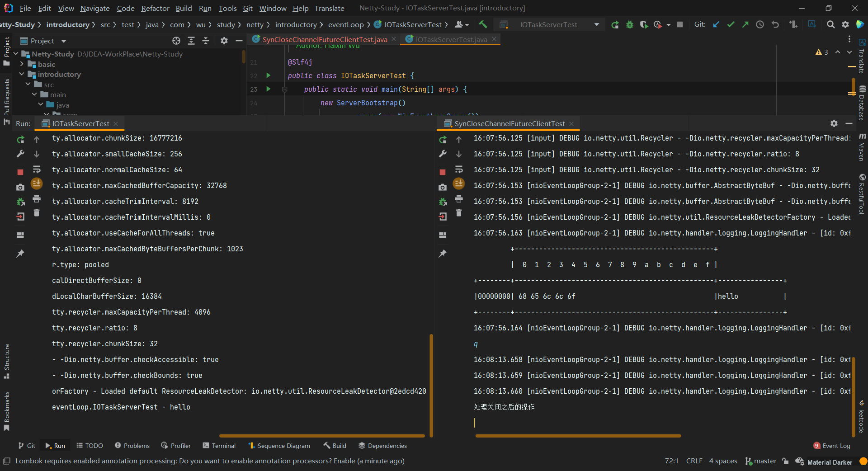The height and width of the screenshot is (471, 868).
Task: Expand the basic module
Action: click(x=22, y=64)
